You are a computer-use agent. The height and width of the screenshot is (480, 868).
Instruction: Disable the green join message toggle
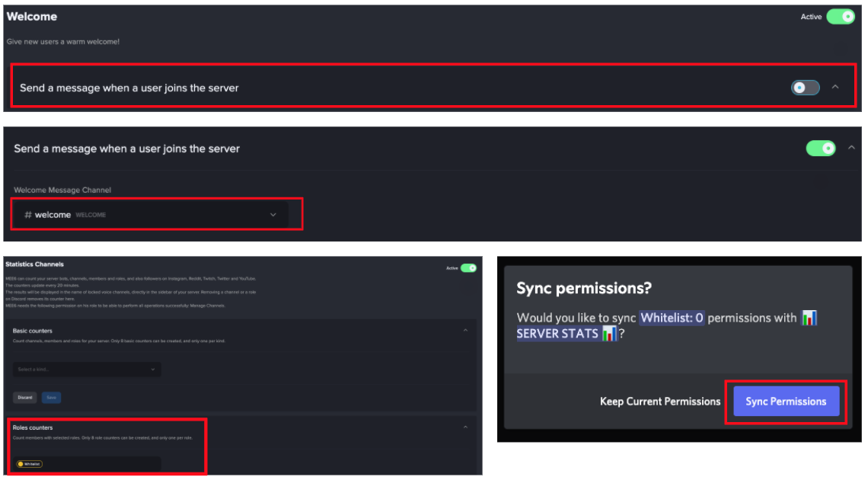pos(821,148)
